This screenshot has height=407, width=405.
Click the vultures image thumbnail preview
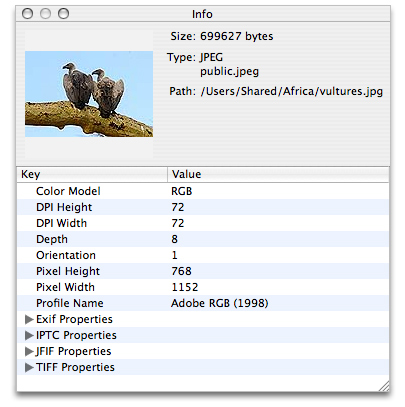pos(89,94)
